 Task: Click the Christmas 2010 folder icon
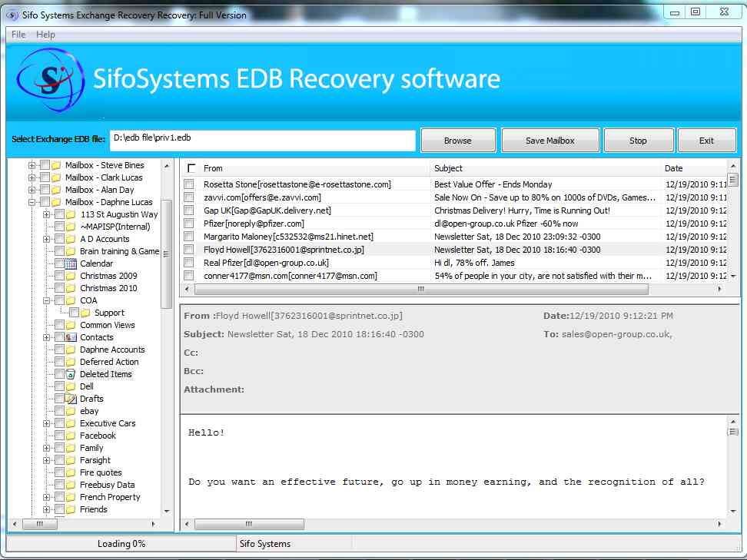point(71,288)
